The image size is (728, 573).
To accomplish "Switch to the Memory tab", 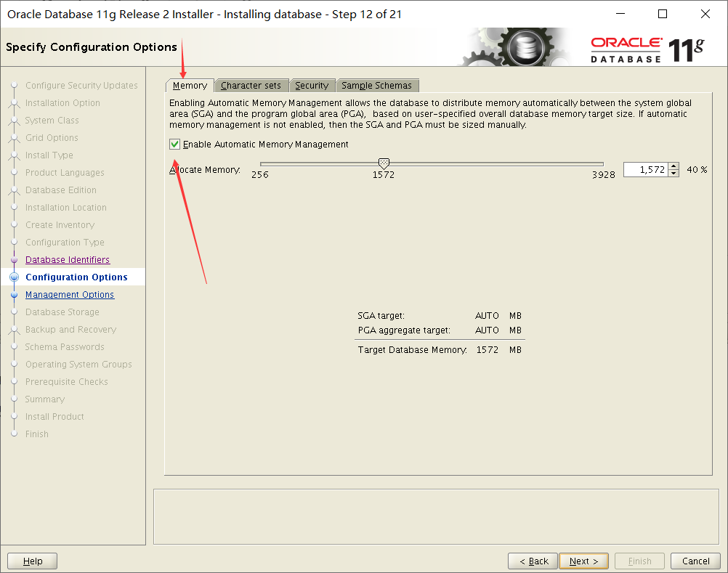I will pos(190,86).
